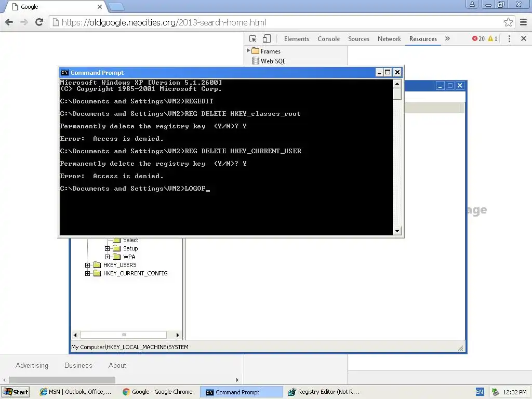
Task: Select the Frames folder
Action: 266,51
